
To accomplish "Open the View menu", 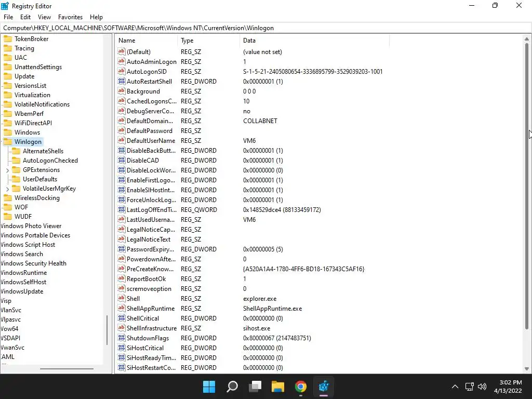I will pyautogui.click(x=44, y=17).
